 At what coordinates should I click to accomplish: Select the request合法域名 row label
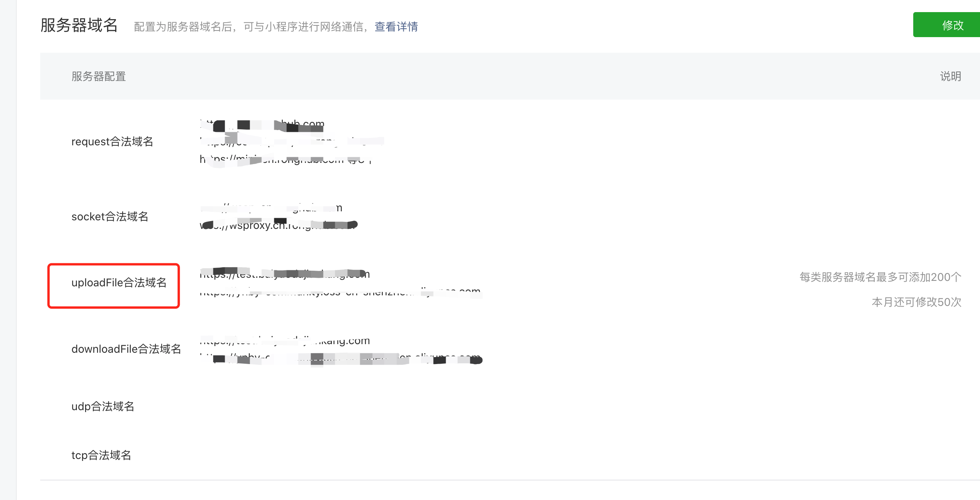[112, 141]
